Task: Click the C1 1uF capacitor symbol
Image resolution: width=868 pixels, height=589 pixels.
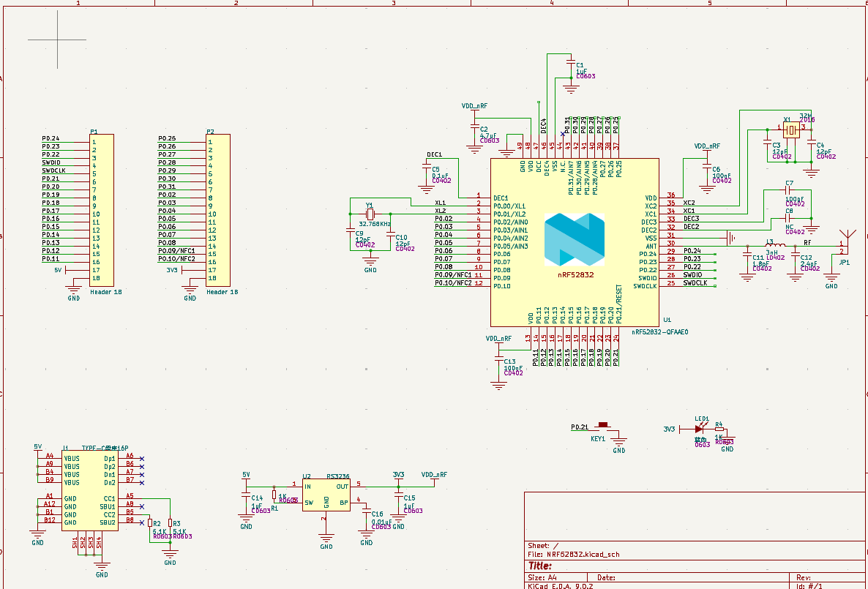Action: pyautogui.click(x=571, y=64)
